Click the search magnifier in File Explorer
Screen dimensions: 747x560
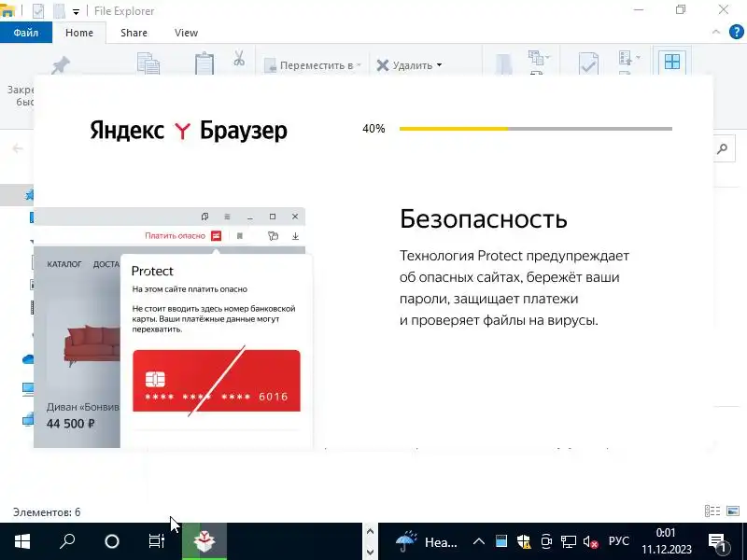pyautogui.click(x=722, y=149)
